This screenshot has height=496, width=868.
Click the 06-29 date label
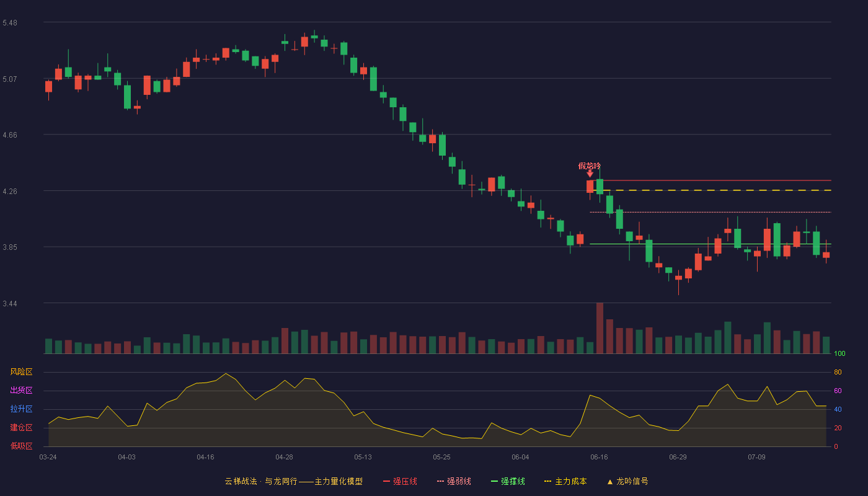pos(678,457)
